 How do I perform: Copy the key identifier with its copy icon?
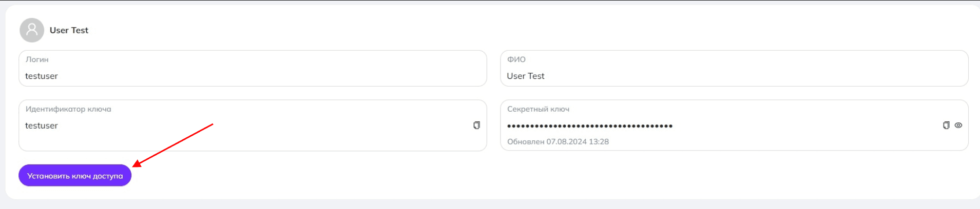pyautogui.click(x=476, y=126)
